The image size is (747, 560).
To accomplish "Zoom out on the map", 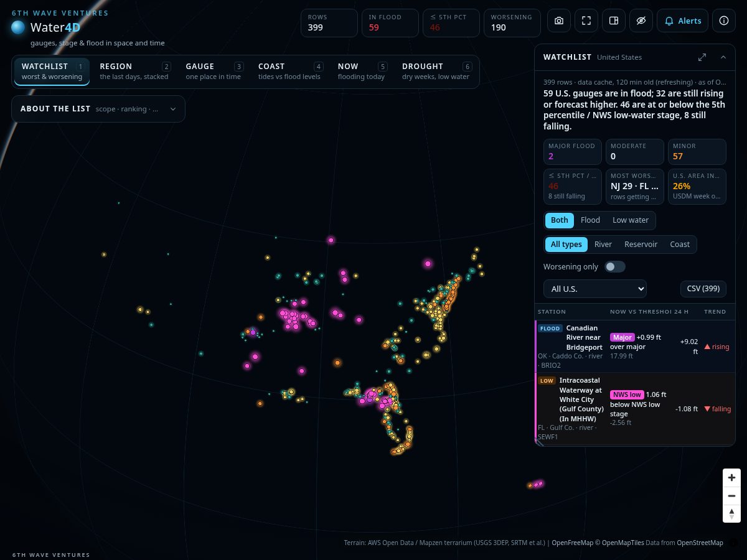I will point(731,496).
